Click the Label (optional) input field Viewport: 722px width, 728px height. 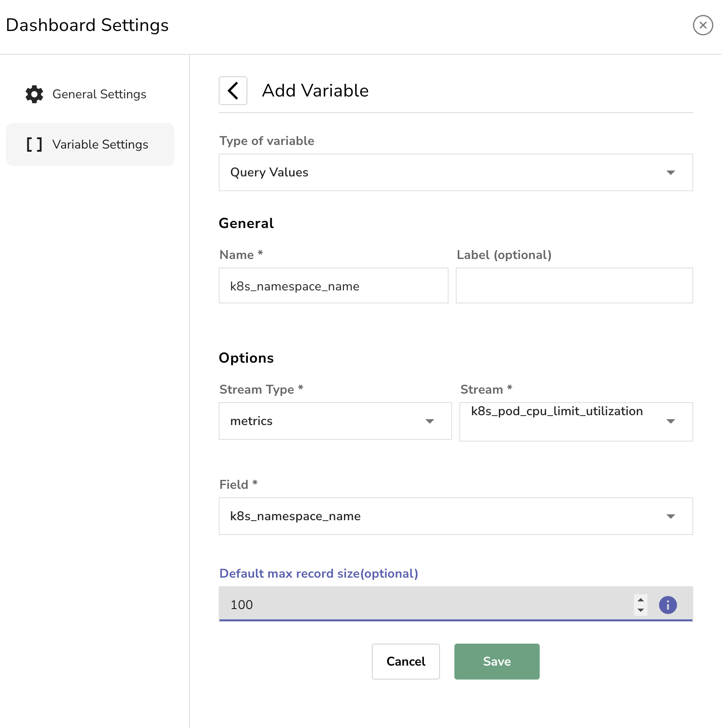574,285
